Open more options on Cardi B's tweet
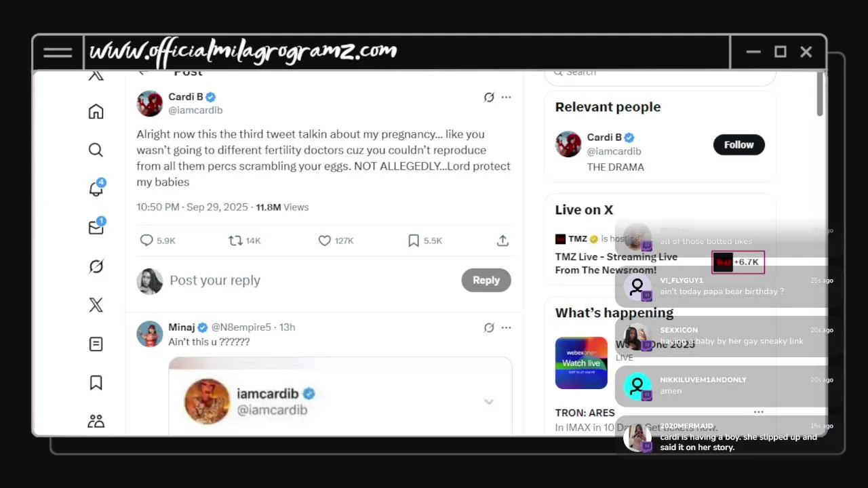Viewport: 868px width, 488px height. tap(506, 97)
